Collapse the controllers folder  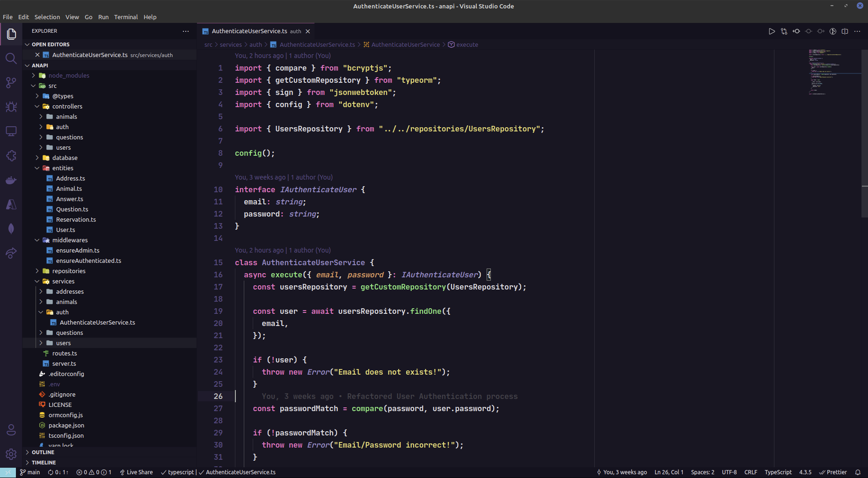coord(109,106)
